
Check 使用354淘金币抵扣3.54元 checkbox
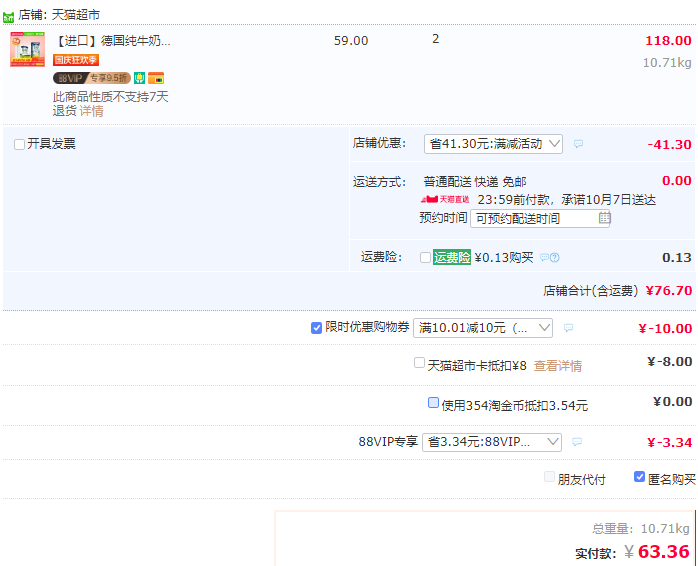pyautogui.click(x=433, y=403)
